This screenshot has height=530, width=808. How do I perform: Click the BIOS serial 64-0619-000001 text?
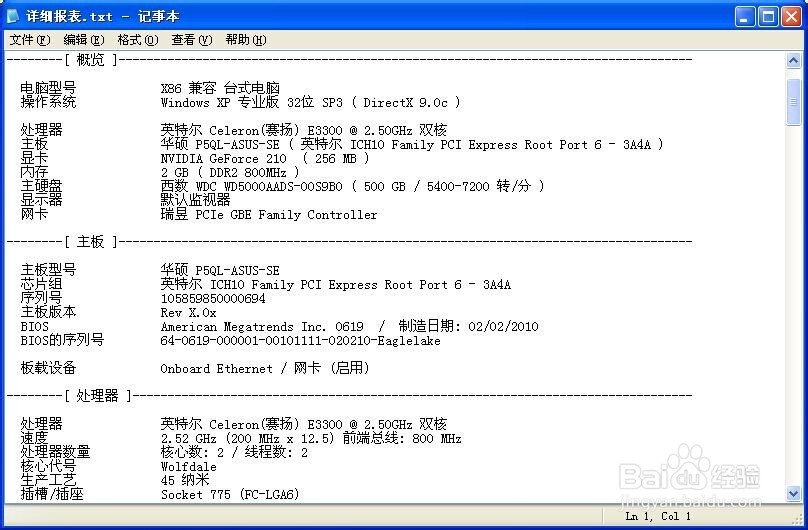tap(300, 340)
